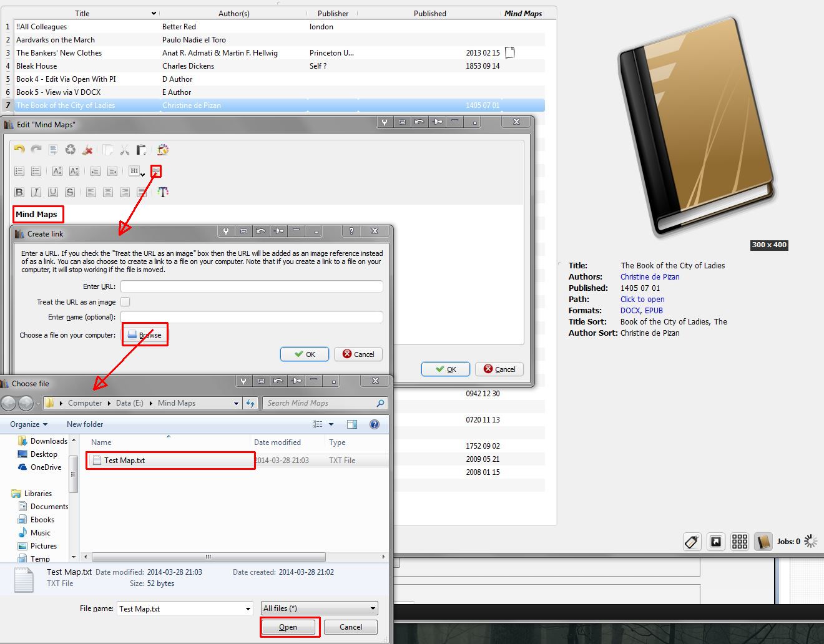Increase indentation of the text

click(x=96, y=171)
